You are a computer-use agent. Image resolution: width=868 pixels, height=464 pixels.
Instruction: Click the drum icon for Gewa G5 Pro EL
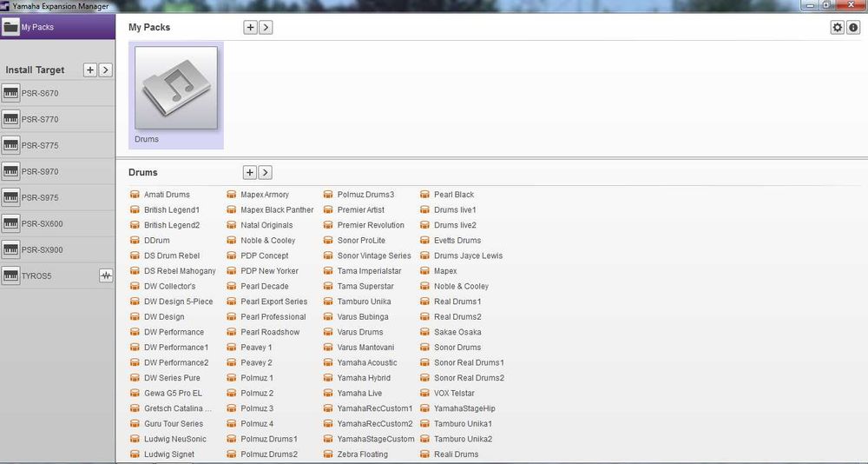pos(135,393)
